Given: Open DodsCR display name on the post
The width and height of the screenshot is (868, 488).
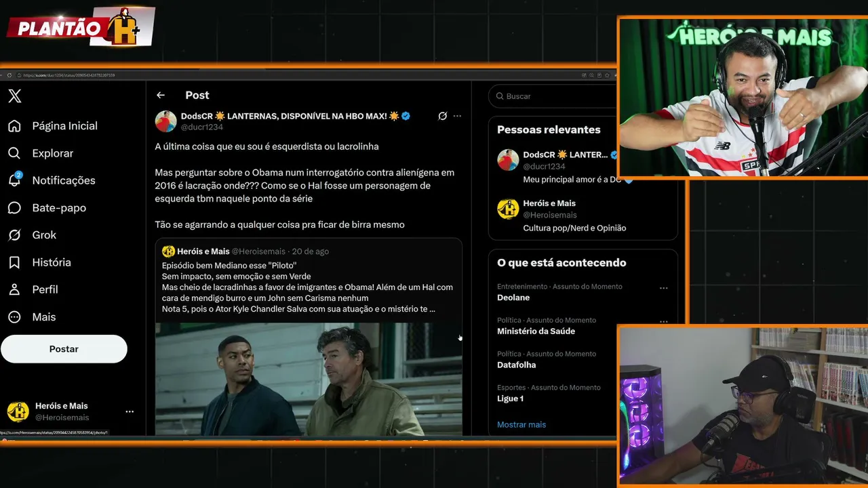Looking at the screenshot, I should coord(290,116).
